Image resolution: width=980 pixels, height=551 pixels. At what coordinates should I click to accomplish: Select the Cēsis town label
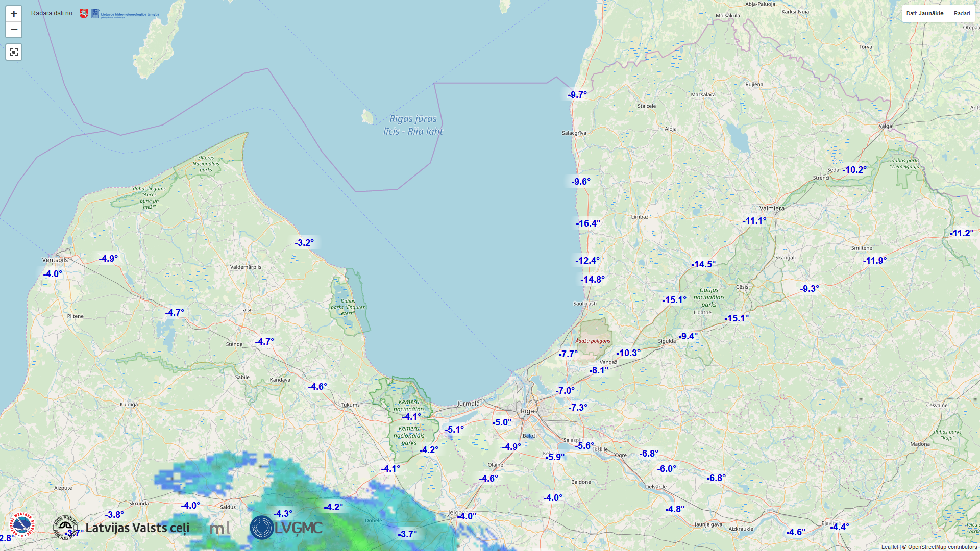click(742, 287)
